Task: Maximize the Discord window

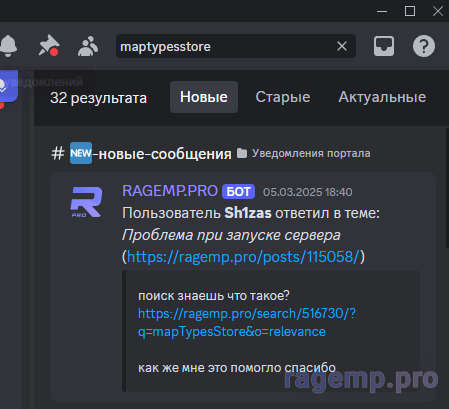Action: pos(410,11)
